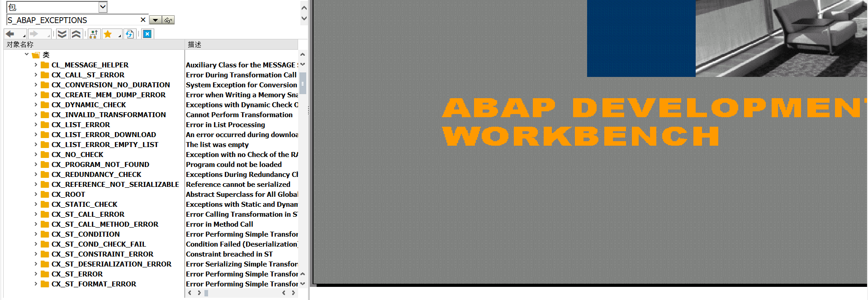Click top panel scroll up arrow
This screenshot has width=868, height=300.
click(x=304, y=8)
